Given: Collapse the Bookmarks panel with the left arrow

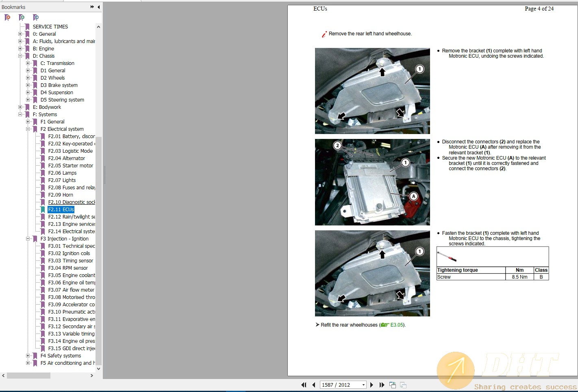Looking at the screenshot, I should 98,7.
